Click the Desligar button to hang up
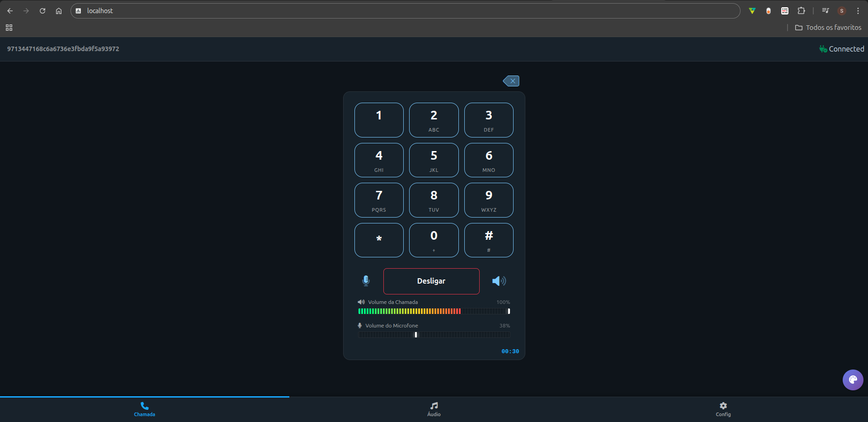 click(x=431, y=281)
